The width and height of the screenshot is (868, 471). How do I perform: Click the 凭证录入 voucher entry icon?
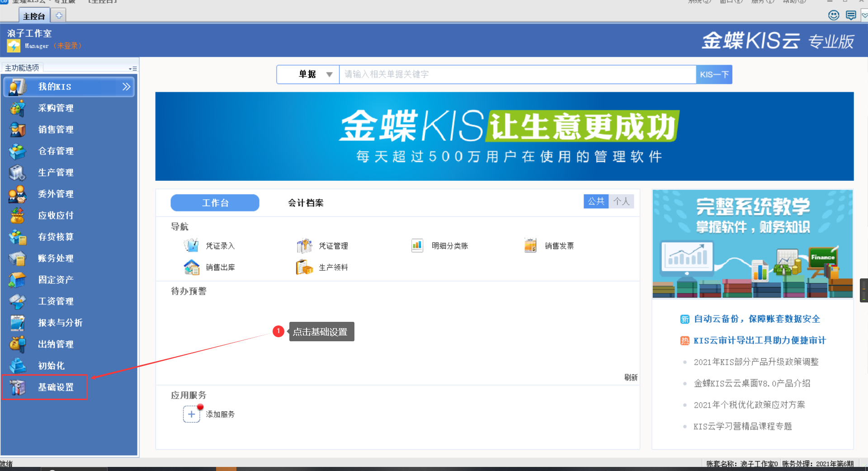[191, 245]
